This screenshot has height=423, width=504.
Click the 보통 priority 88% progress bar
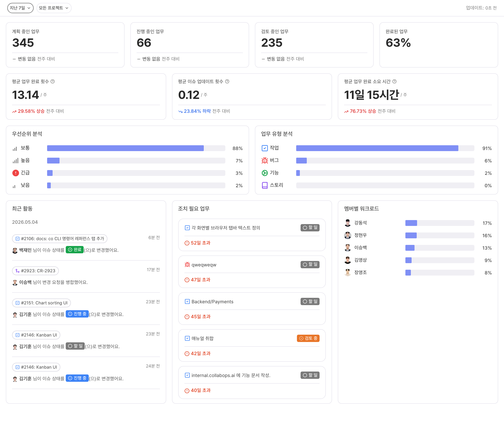[136, 148]
